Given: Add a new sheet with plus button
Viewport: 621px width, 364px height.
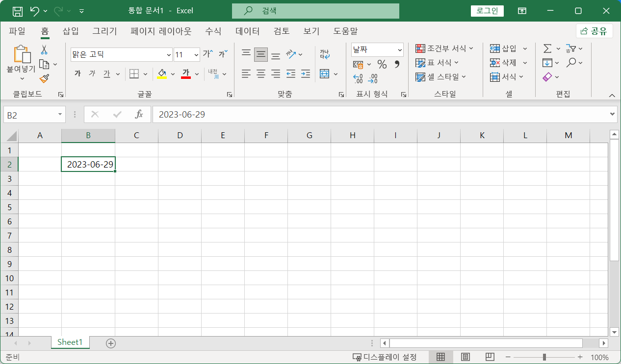Looking at the screenshot, I should tap(111, 343).
